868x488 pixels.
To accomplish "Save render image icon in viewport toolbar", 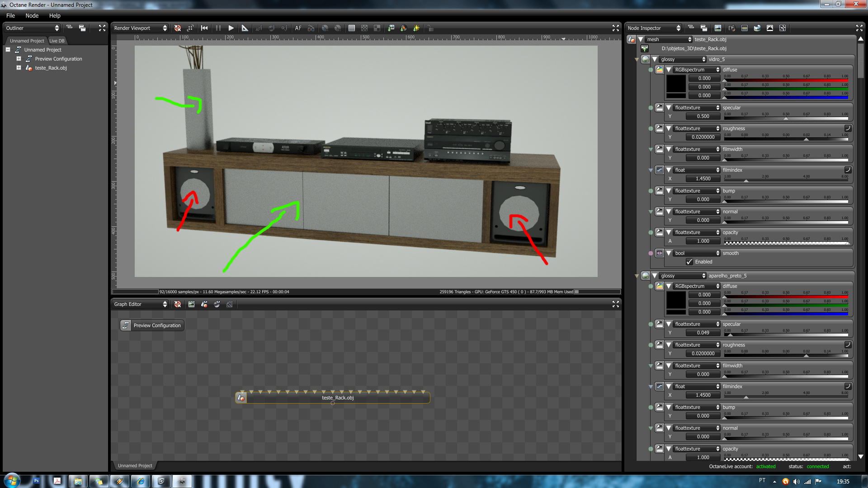I will [391, 28].
